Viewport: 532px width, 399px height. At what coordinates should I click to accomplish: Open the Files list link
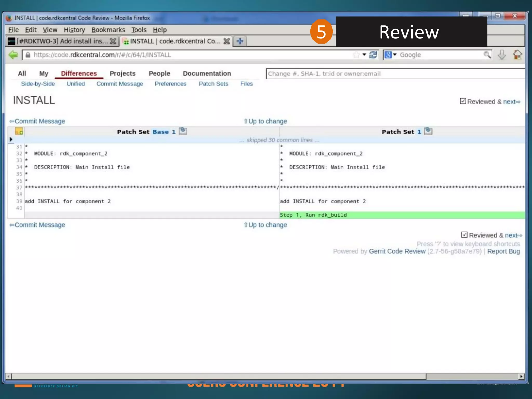[x=246, y=84]
